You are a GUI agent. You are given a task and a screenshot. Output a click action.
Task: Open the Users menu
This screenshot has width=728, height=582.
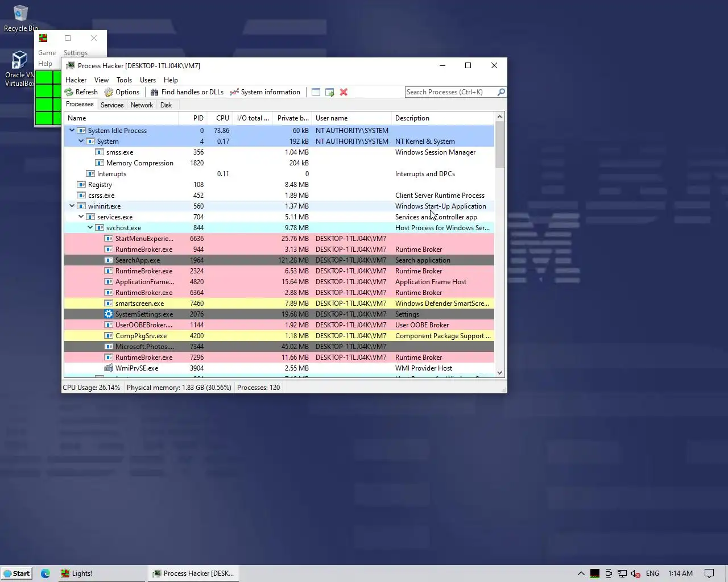pyautogui.click(x=148, y=80)
